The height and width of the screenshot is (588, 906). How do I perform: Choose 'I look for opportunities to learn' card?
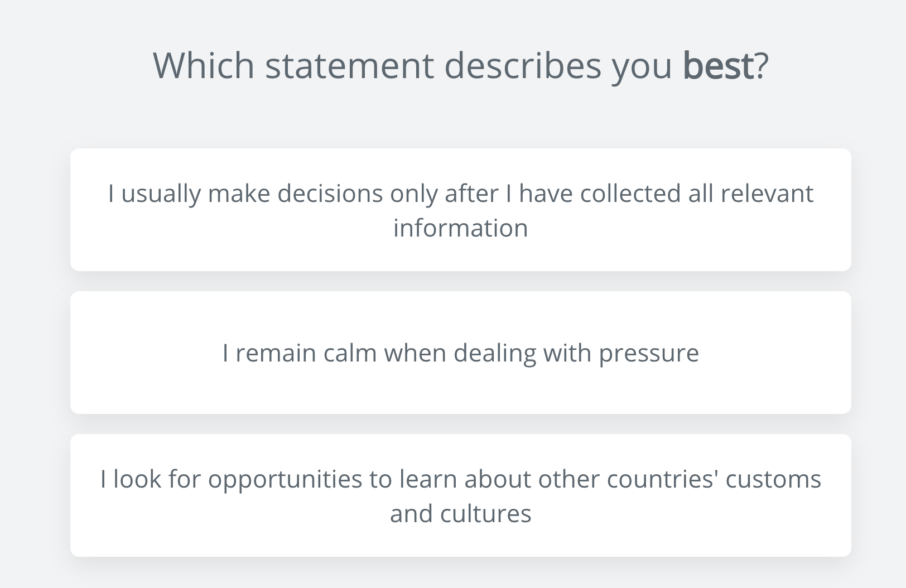[x=460, y=495]
